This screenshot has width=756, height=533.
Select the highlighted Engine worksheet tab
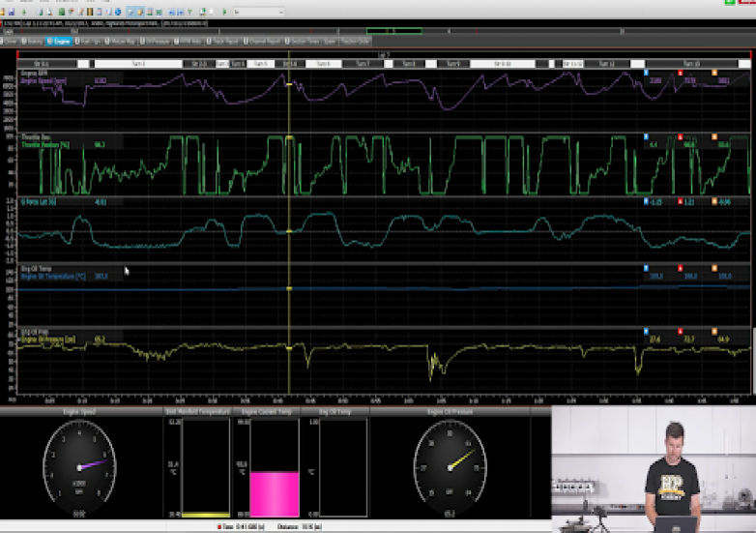(x=59, y=42)
